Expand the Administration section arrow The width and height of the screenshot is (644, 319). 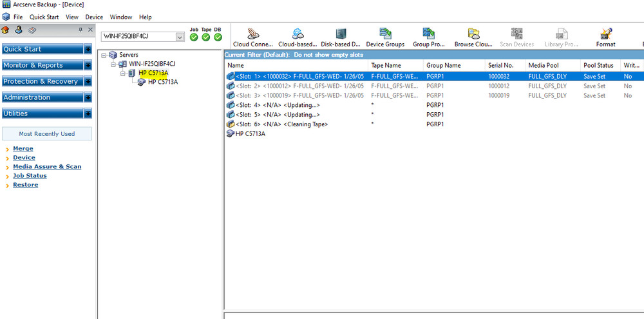click(x=88, y=97)
